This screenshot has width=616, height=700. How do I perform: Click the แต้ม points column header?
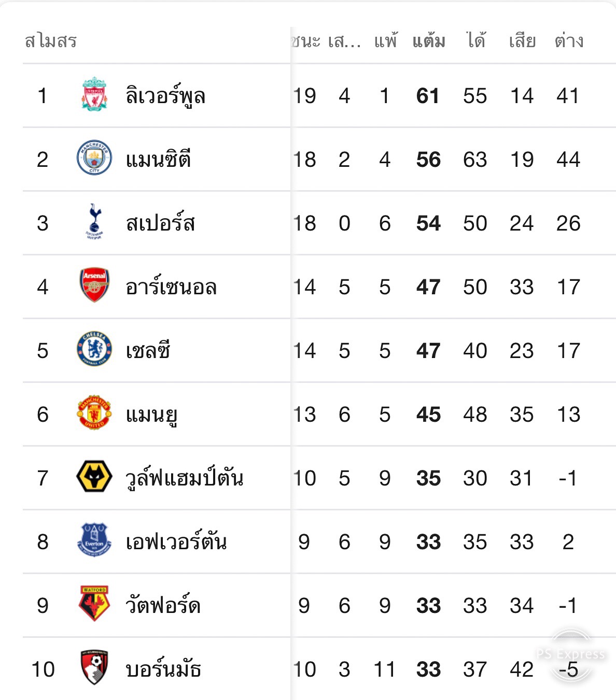428,41
